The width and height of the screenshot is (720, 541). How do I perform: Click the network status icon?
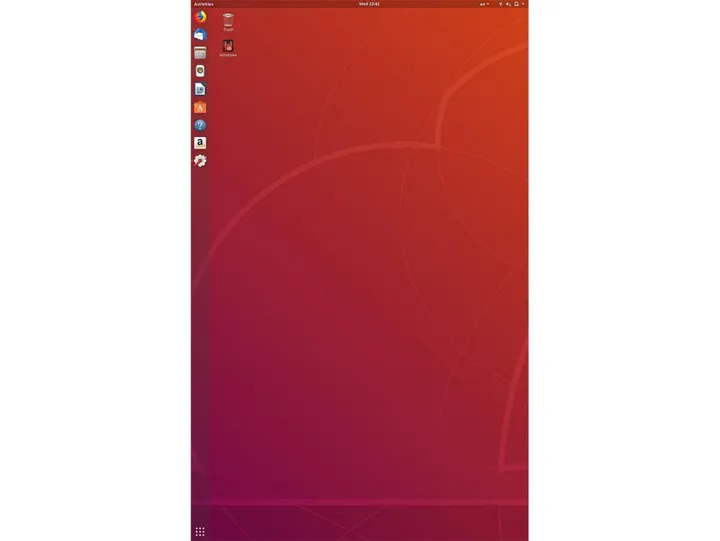[x=501, y=4]
